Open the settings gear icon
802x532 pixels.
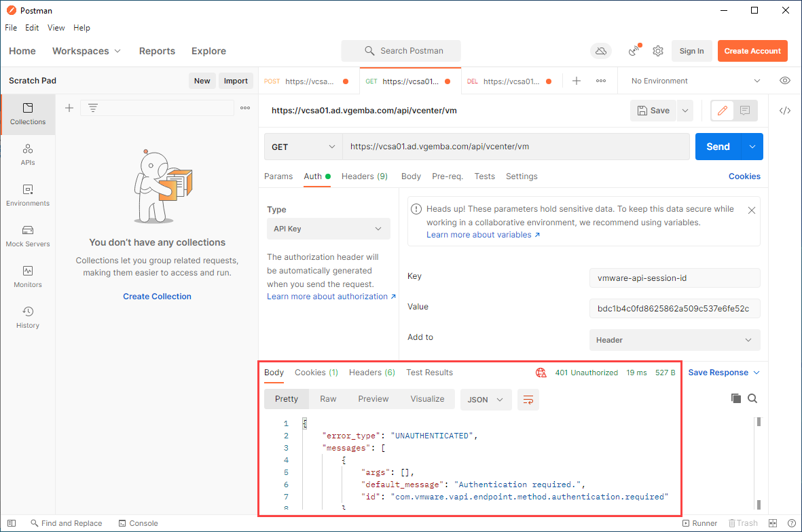[658, 51]
